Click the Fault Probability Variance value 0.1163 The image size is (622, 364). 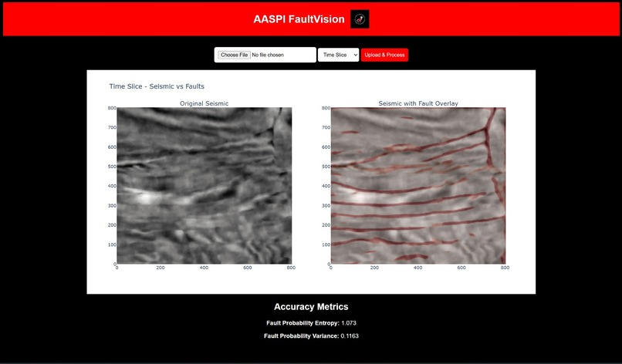[x=350, y=335]
